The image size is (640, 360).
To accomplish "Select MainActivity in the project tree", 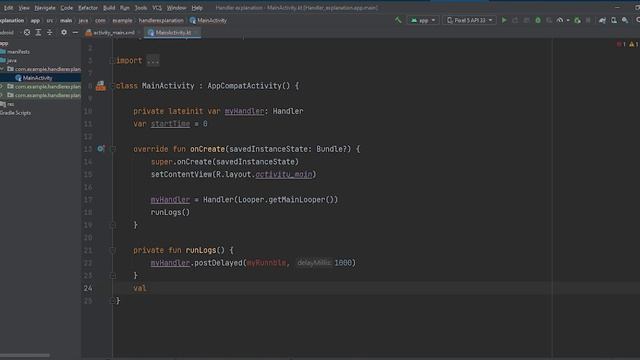I will pyautogui.click(x=38, y=78).
